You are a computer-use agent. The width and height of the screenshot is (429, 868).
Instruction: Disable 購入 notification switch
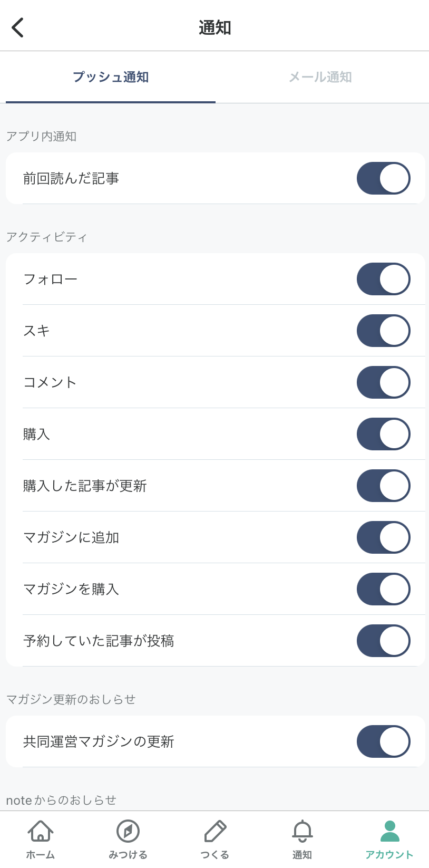[x=383, y=434]
